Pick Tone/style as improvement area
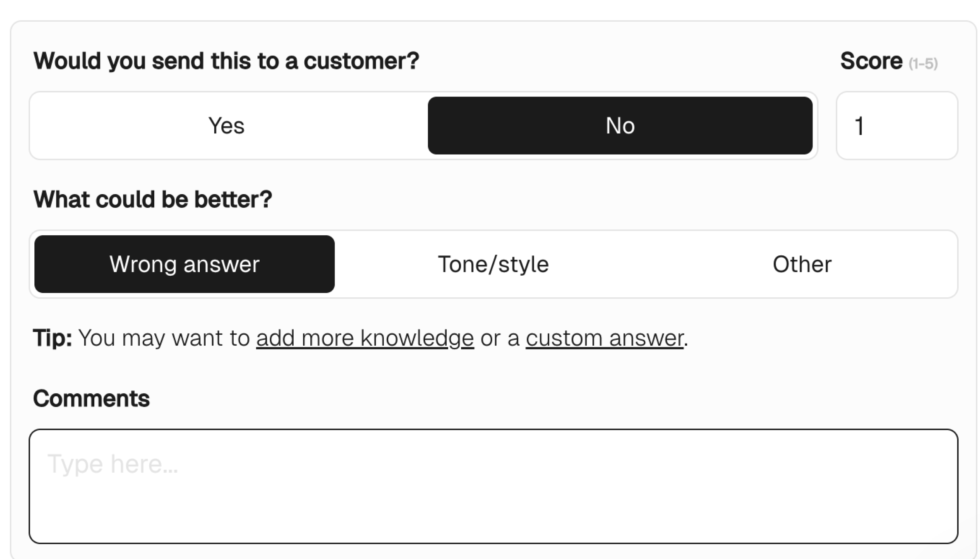The image size is (980, 559). click(493, 264)
